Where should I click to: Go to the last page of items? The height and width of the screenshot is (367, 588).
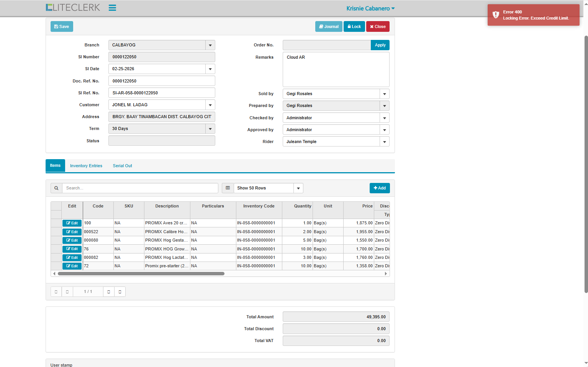coord(120,292)
